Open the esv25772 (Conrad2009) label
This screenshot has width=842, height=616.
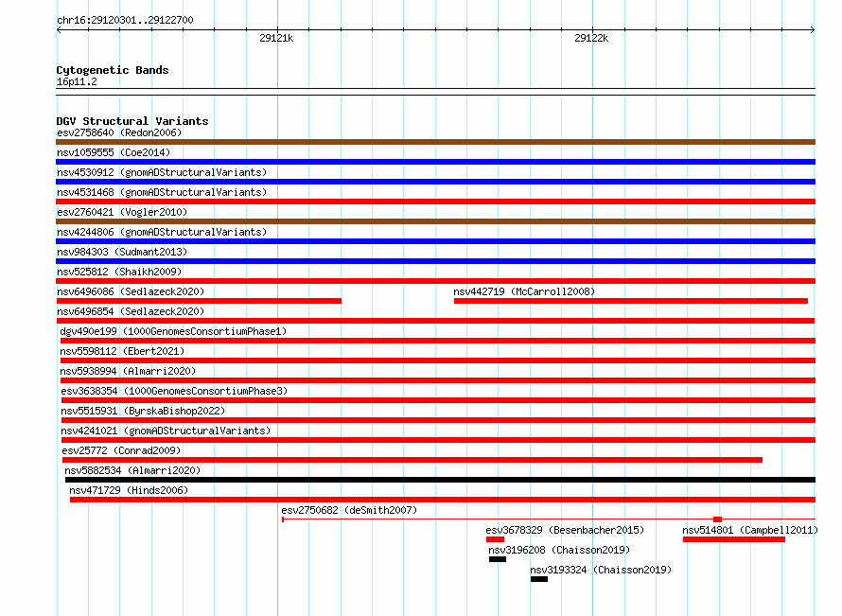coord(121,450)
